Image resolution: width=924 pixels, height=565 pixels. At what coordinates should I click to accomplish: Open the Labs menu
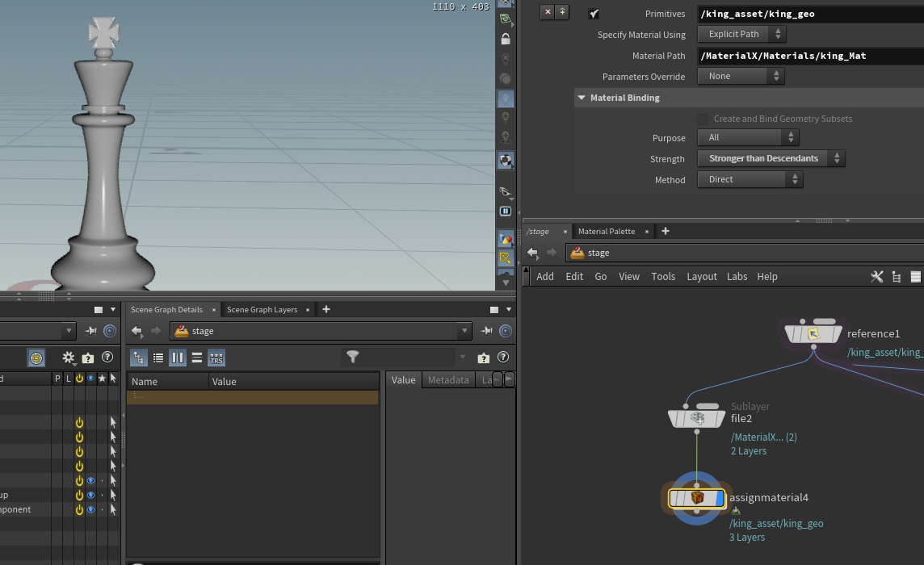coord(737,277)
